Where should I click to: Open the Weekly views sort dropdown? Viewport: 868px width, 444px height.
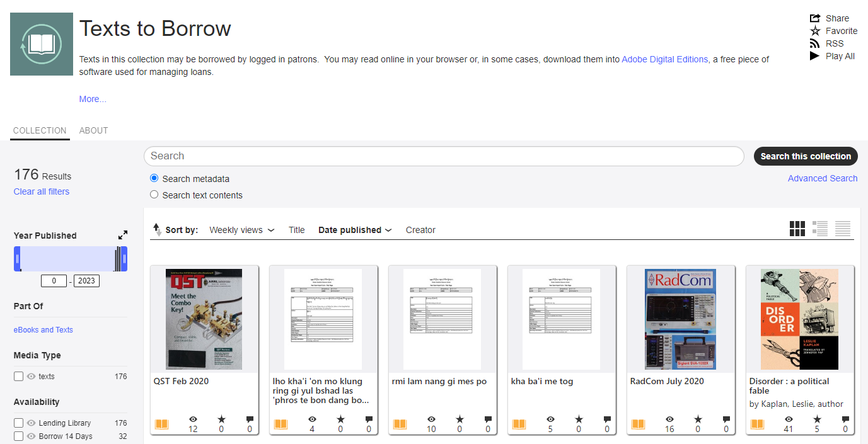click(x=242, y=230)
